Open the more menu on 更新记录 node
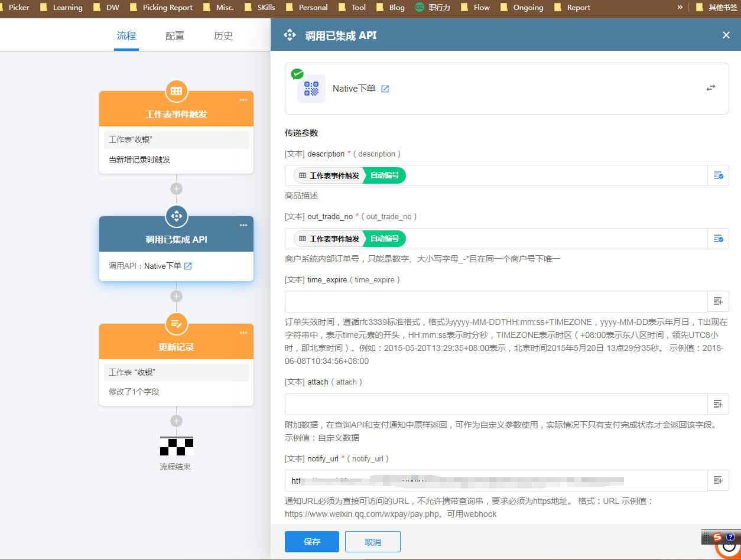Image resolution: width=741 pixels, height=560 pixels. [x=243, y=333]
